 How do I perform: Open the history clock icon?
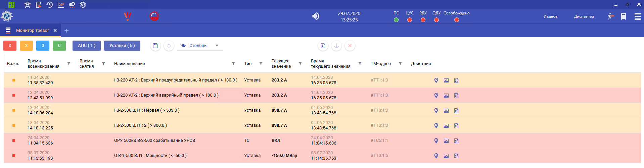[50, 5]
